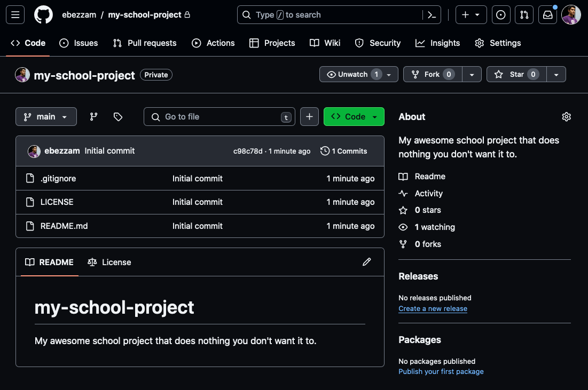Open the tags icon in the file bar
Image resolution: width=588 pixels, height=390 pixels.
point(117,116)
